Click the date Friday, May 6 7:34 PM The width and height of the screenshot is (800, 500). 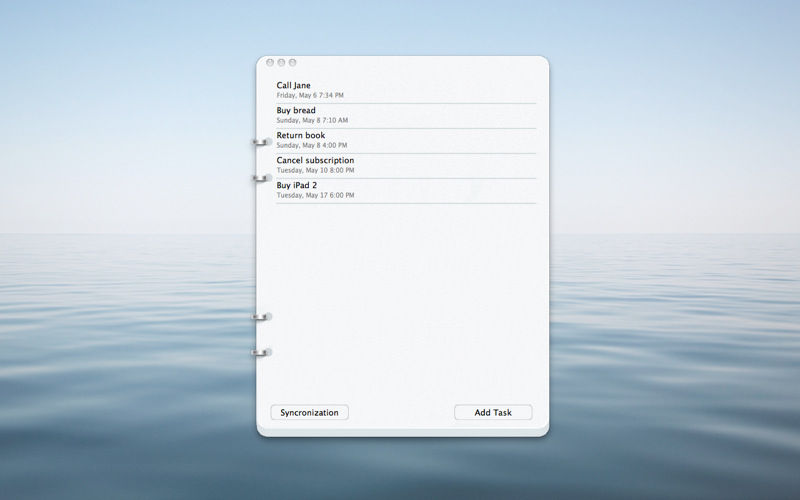(x=310, y=95)
